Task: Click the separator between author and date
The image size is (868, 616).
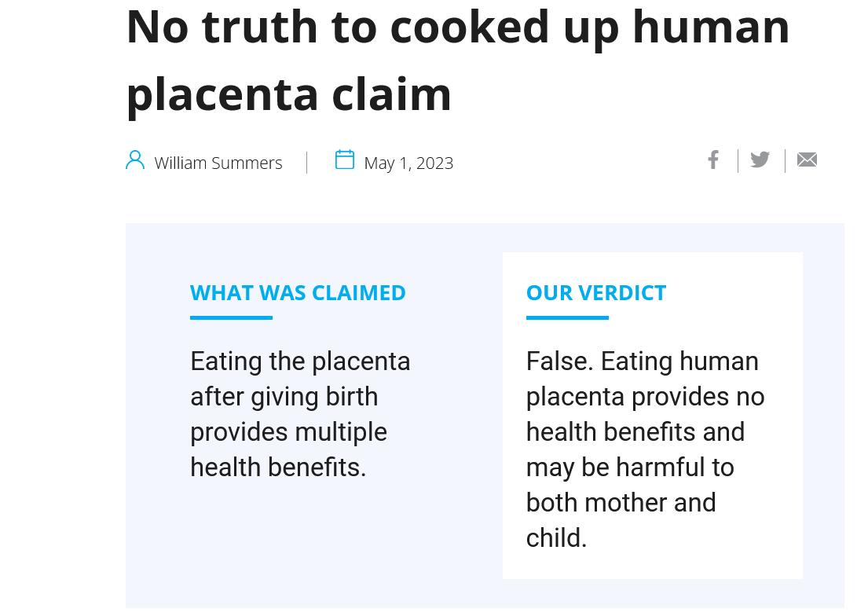Action: 306,163
